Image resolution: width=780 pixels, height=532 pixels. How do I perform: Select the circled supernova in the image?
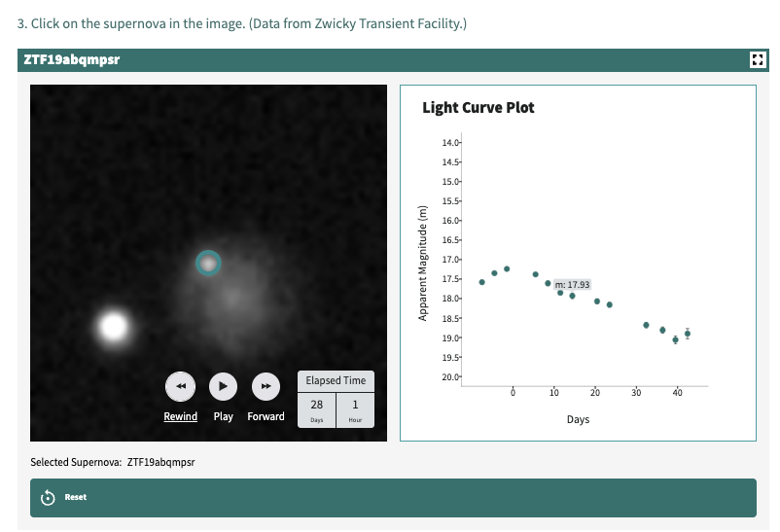208,263
